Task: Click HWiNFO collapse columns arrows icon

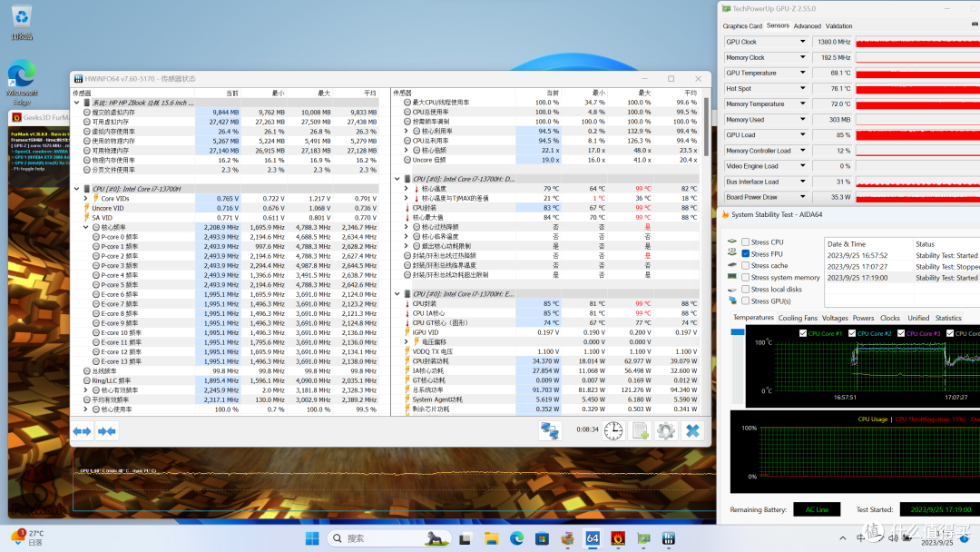Action: coord(107,431)
